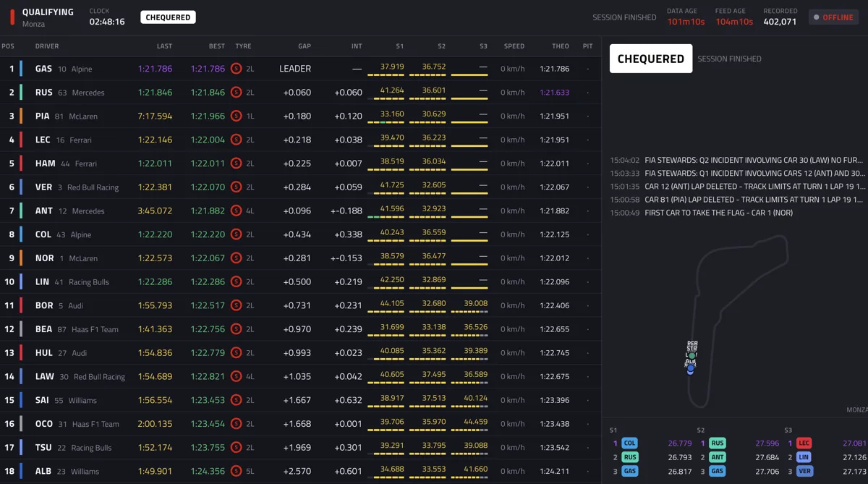Select the VER badge in S3 list

click(804, 471)
